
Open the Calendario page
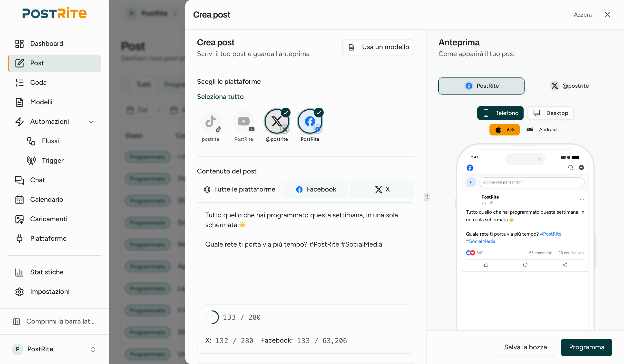[54, 200]
